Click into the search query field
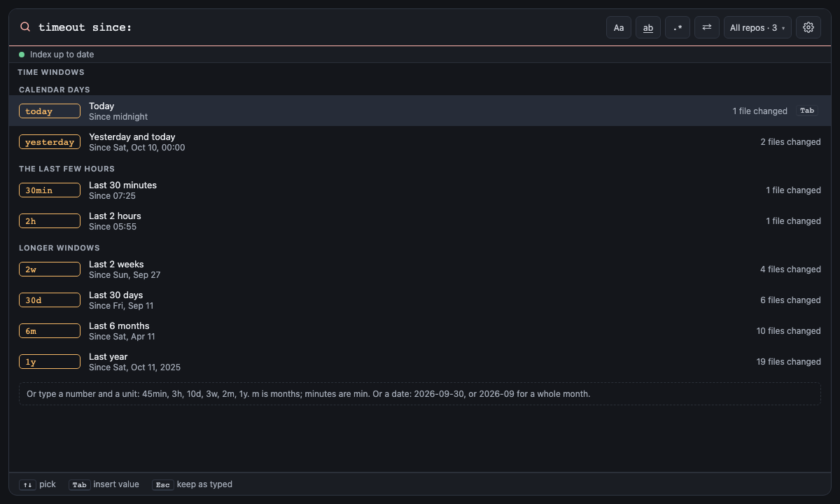Image resolution: width=840 pixels, height=504 pixels. [318, 27]
